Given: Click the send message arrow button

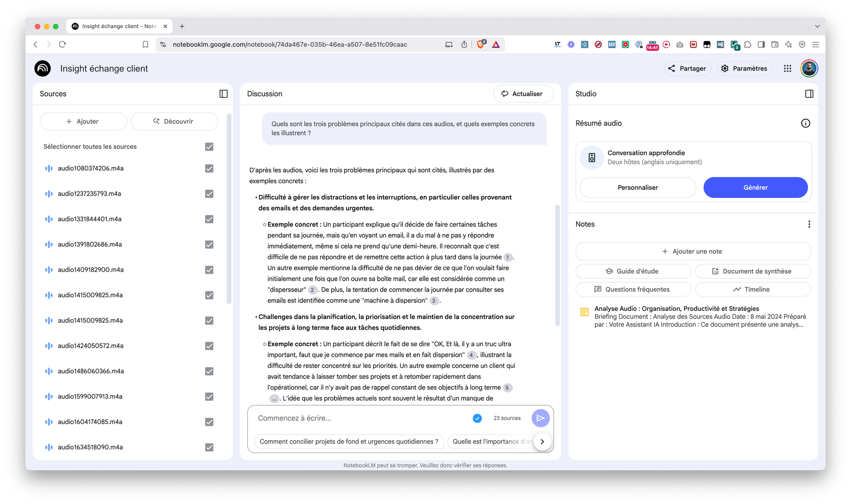Looking at the screenshot, I should [540, 418].
